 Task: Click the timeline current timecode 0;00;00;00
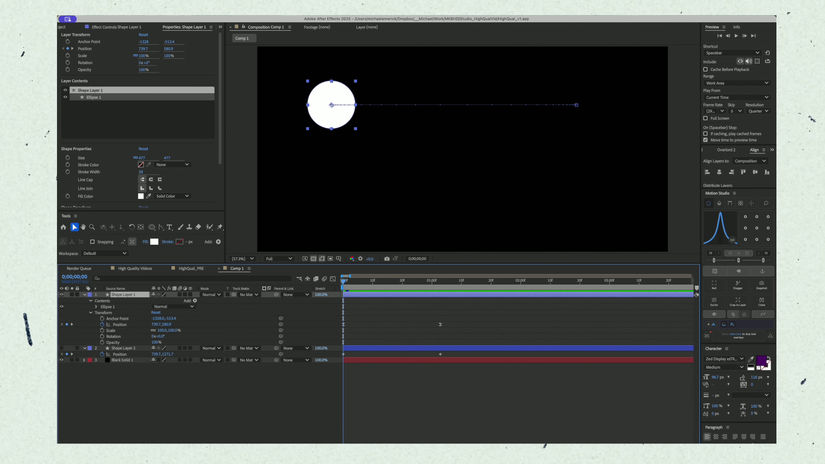click(x=75, y=277)
